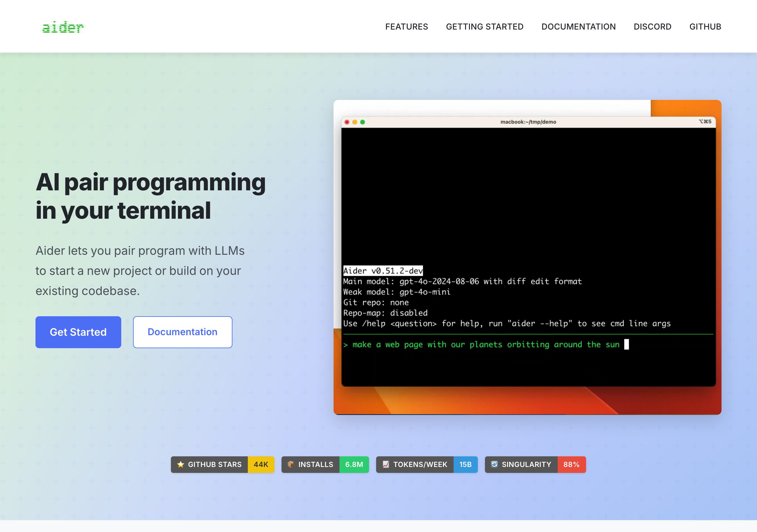Image resolution: width=757 pixels, height=532 pixels.
Task: Click the macbook:~/tmp/demo terminal title
Action: point(528,122)
